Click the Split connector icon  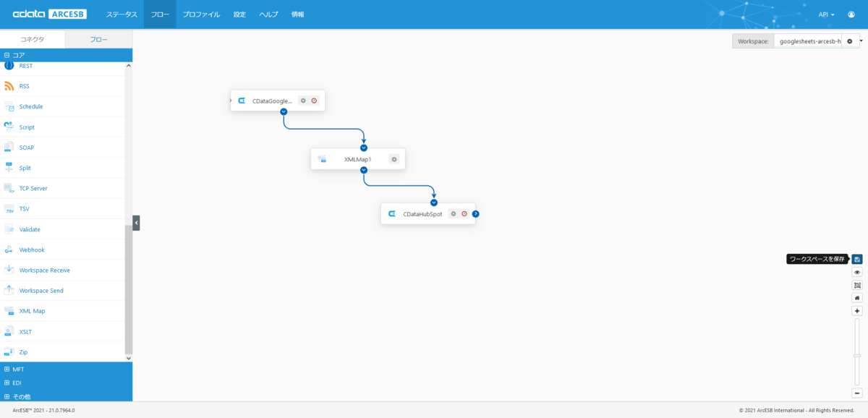(9, 168)
